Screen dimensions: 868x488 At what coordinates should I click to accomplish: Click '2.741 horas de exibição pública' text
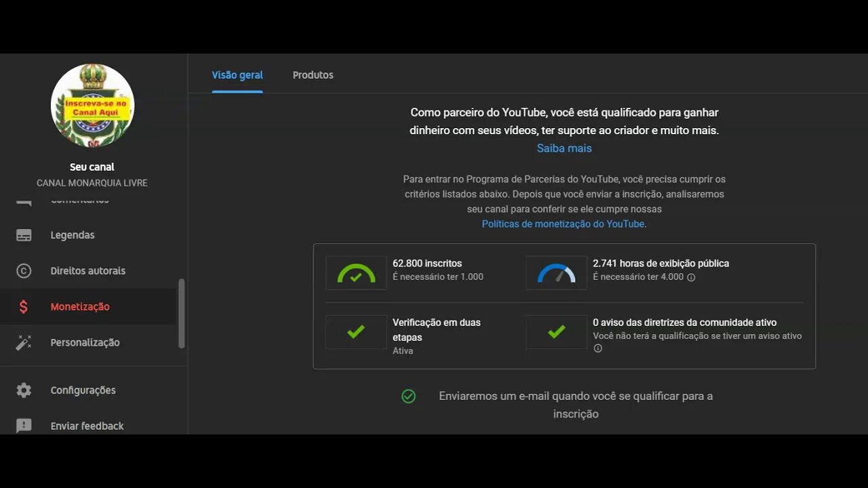pyautogui.click(x=661, y=263)
